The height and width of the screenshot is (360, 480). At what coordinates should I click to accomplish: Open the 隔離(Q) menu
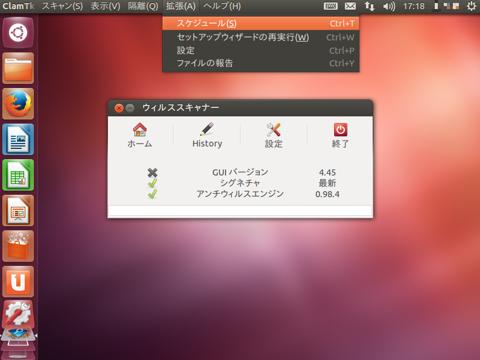point(143,6)
